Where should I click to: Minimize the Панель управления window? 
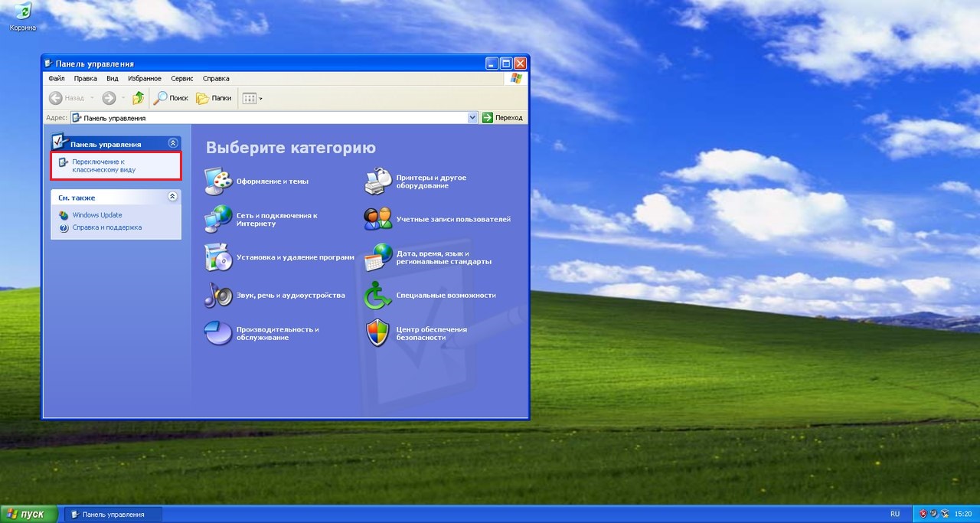[x=492, y=64]
